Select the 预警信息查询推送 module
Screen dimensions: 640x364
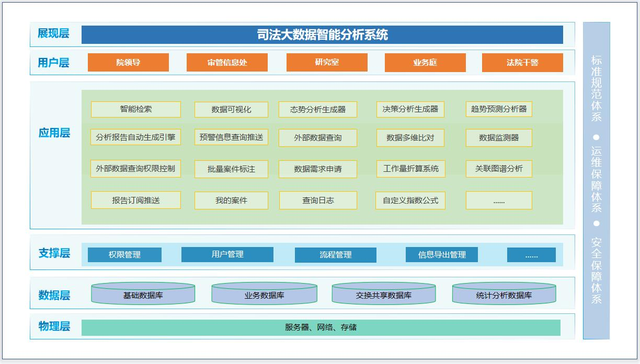tap(231, 138)
